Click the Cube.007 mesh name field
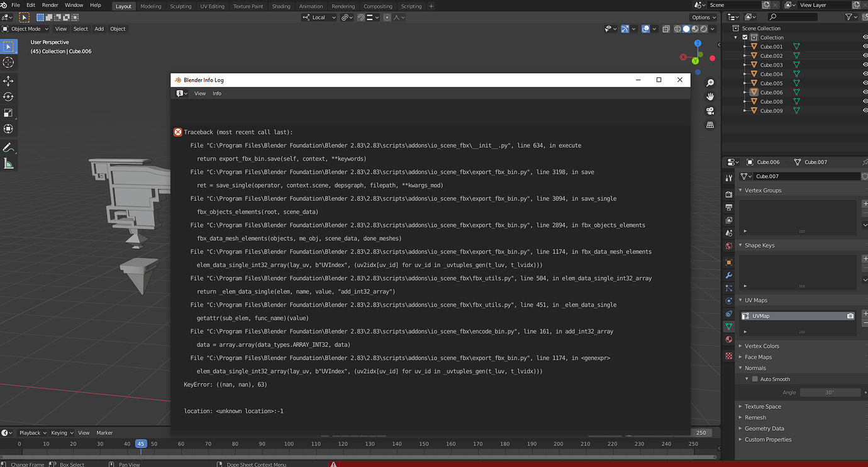The height and width of the screenshot is (467, 868). coord(807,176)
